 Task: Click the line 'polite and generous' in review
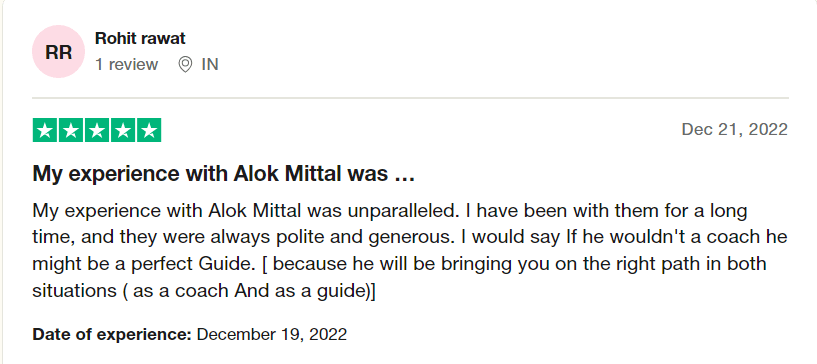[x=370, y=237]
